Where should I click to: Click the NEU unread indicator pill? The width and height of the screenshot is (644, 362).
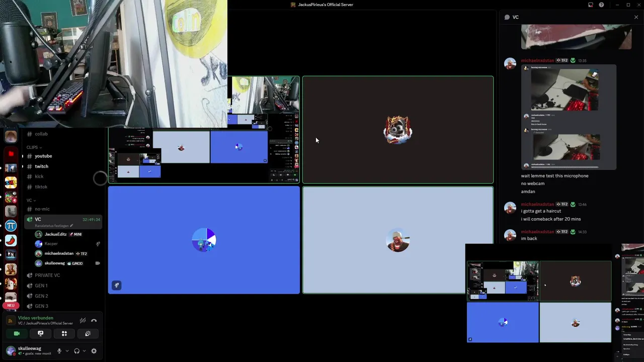point(11,306)
